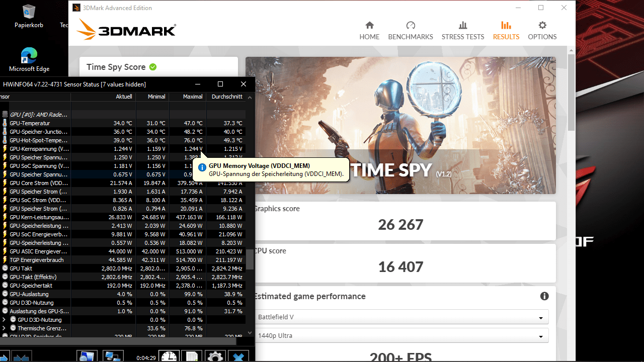This screenshot has width=644, height=362.
Task: Open OPTIONS in 3DMark navigation
Action: click(542, 30)
